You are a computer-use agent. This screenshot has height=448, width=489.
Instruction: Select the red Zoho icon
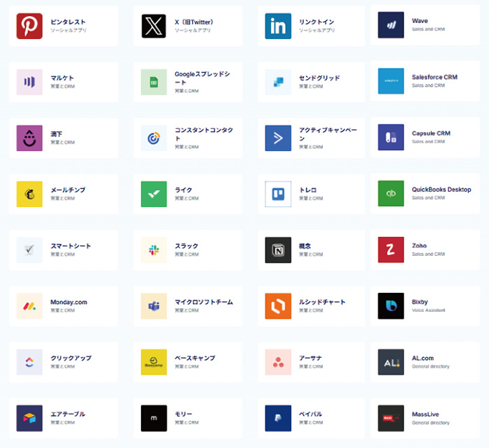click(x=391, y=250)
